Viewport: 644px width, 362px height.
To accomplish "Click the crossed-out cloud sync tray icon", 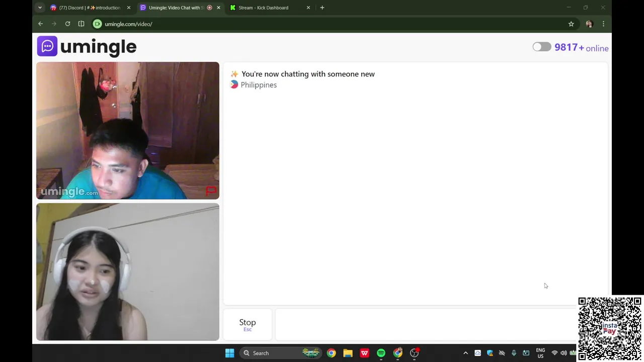I will (x=502, y=353).
